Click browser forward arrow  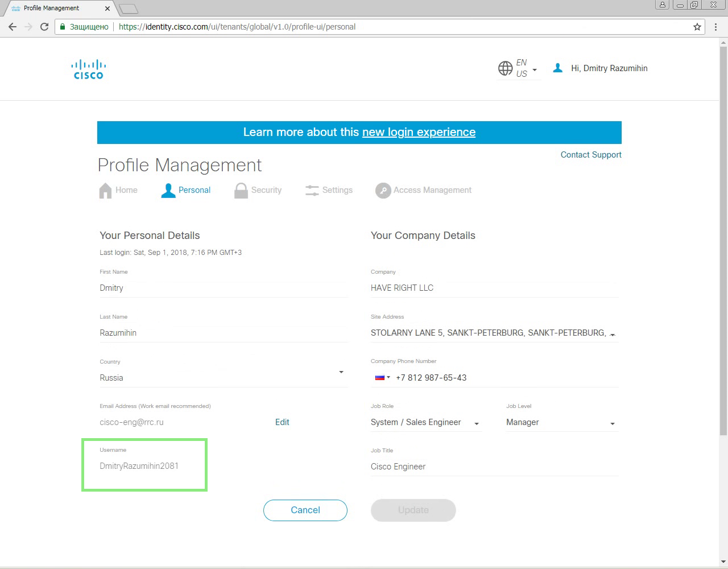pyautogui.click(x=28, y=27)
